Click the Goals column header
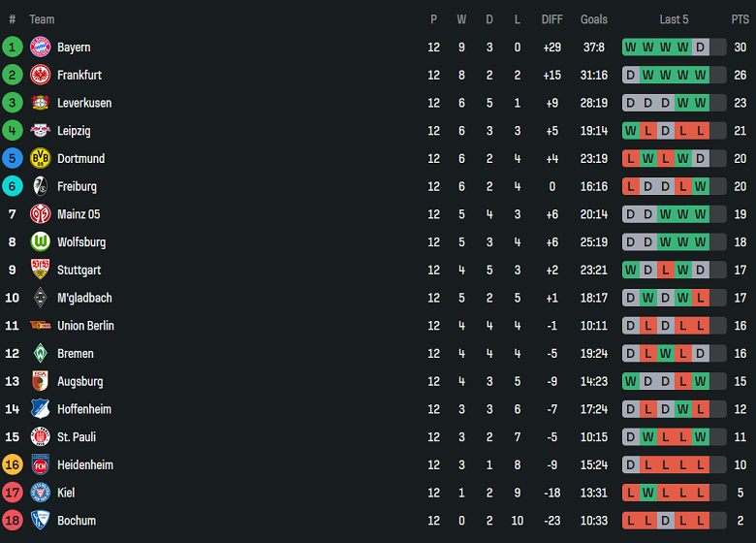 click(594, 19)
